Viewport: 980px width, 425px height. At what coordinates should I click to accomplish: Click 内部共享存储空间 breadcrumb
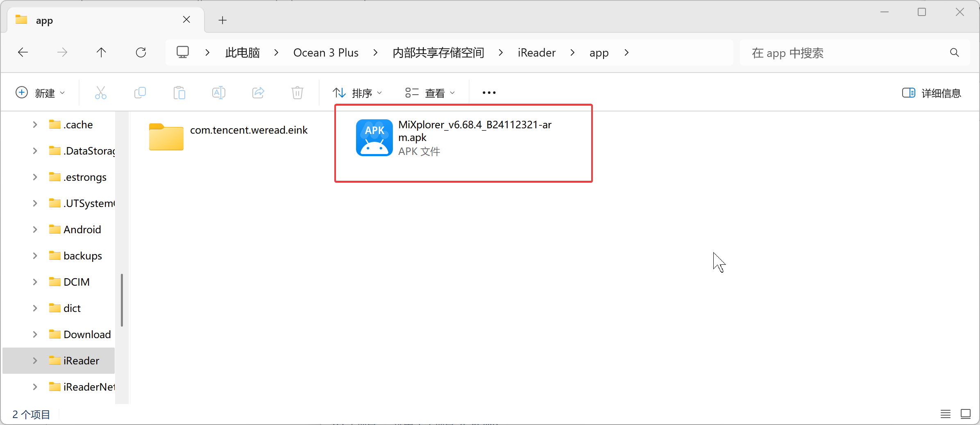click(438, 52)
